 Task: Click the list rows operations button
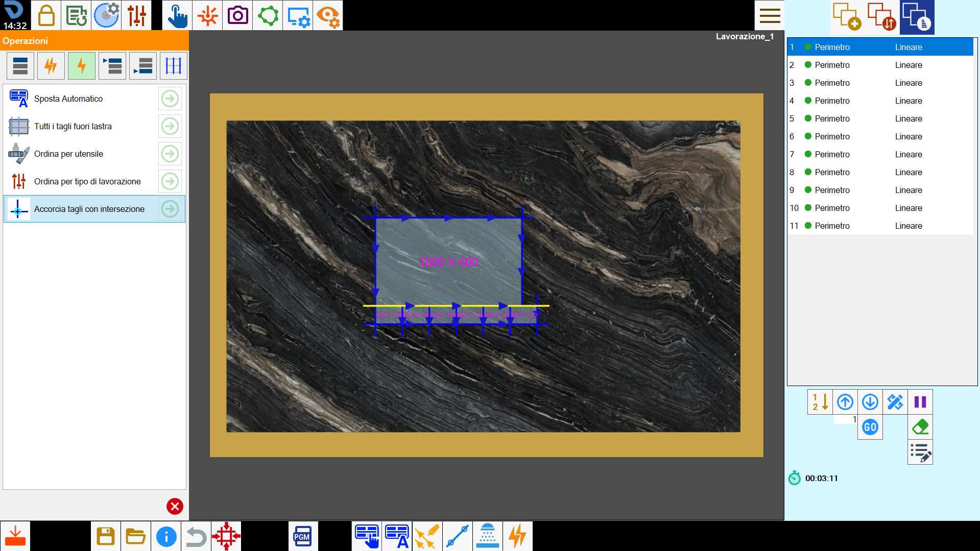[20, 66]
